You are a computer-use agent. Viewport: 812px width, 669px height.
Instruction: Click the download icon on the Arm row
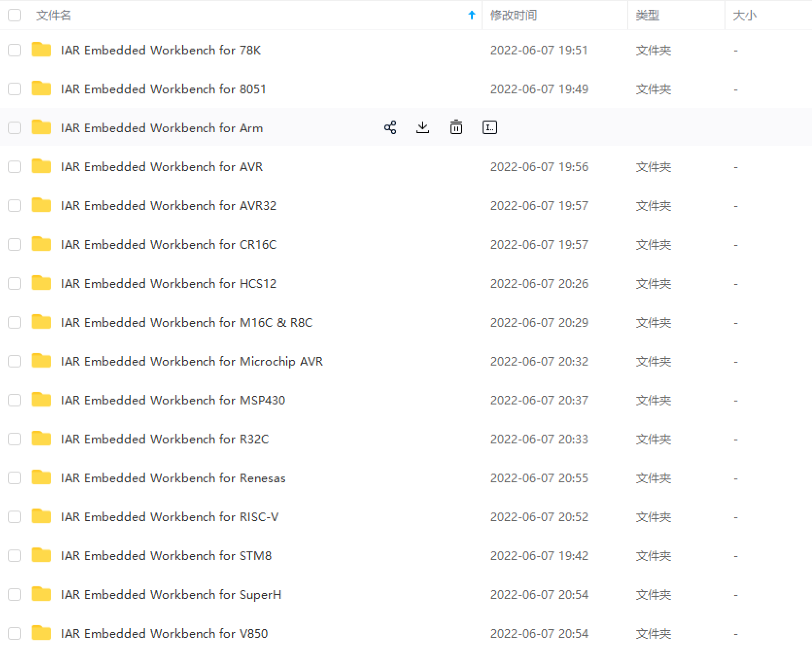(x=423, y=127)
